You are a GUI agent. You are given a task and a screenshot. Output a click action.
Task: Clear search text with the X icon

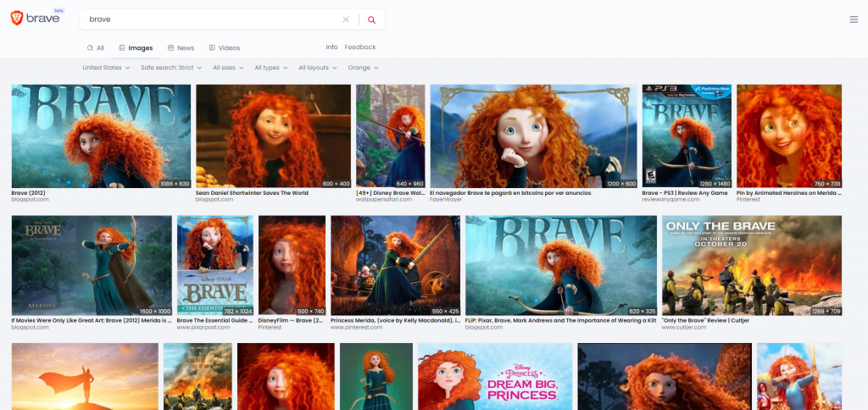coord(346,19)
